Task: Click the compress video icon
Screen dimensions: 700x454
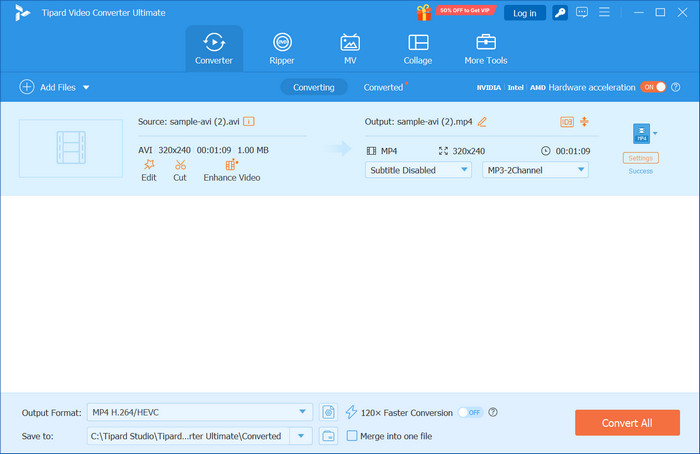Action: (584, 122)
